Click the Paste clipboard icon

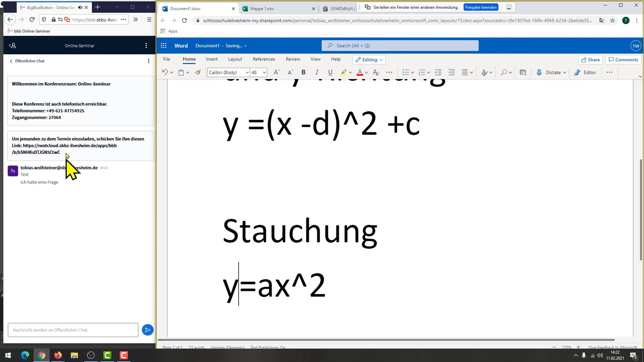[x=181, y=72]
